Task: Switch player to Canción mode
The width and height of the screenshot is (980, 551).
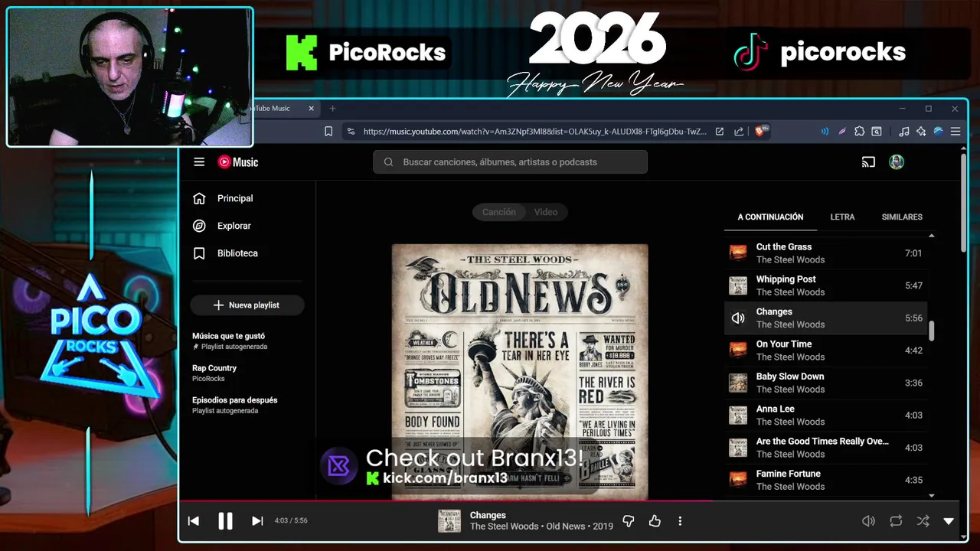Action: [499, 212]
